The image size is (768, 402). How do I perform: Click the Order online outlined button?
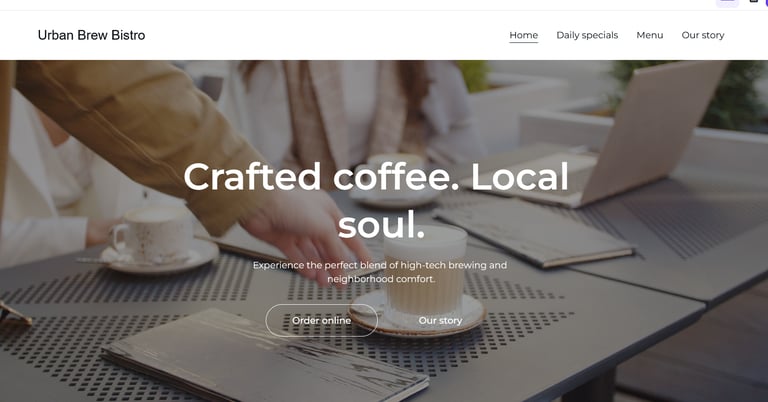[321, 320]
